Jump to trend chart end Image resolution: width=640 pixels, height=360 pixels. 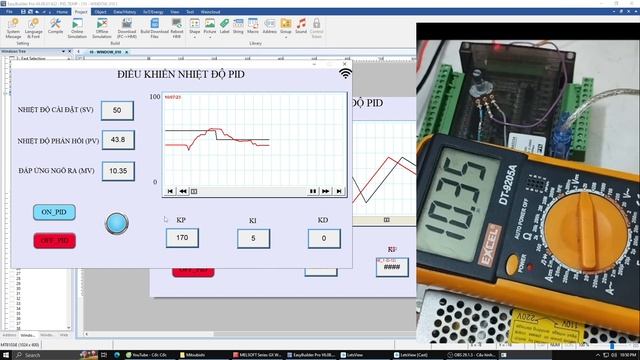tap(338, 191)
